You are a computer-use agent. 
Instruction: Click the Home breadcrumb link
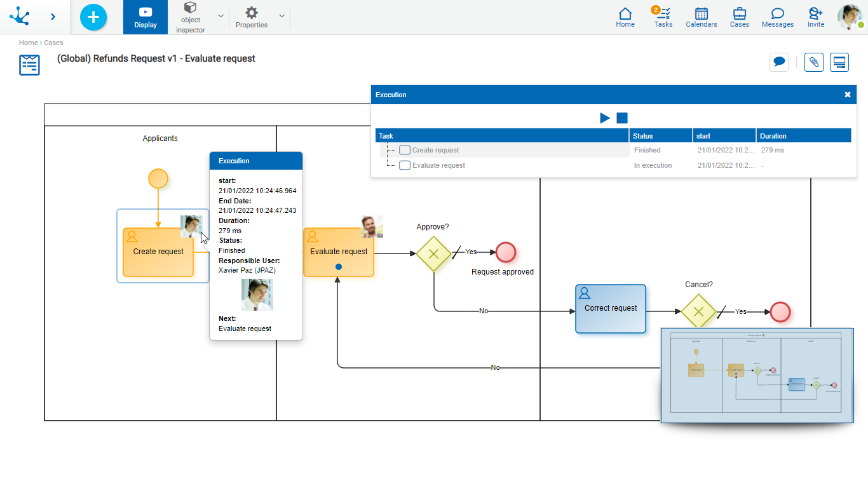coord(28,43)
